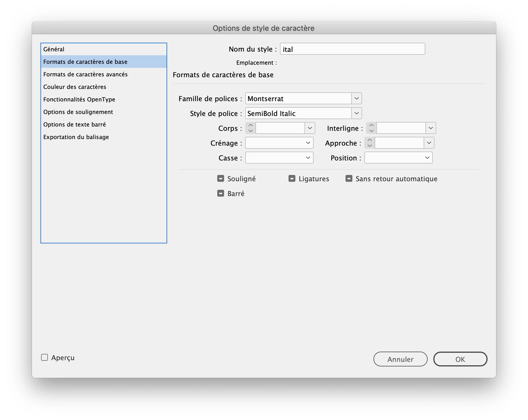The height and width of the screenshot is (420, 528).
Task: Open Options de soulignement category
Action: click(x=104, y=112)
